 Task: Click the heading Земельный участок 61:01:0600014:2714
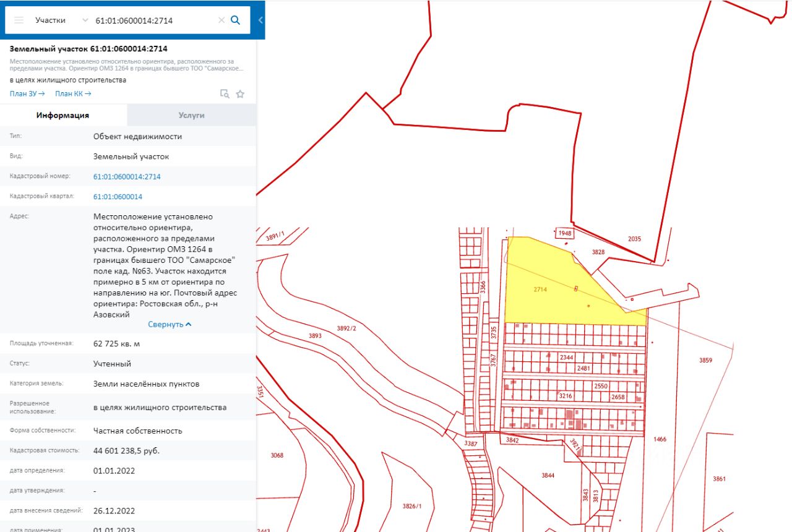click(x=88, y=49)
